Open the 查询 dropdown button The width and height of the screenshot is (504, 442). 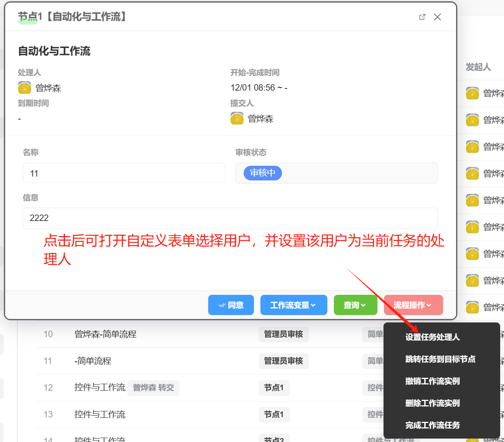[355, 305]
